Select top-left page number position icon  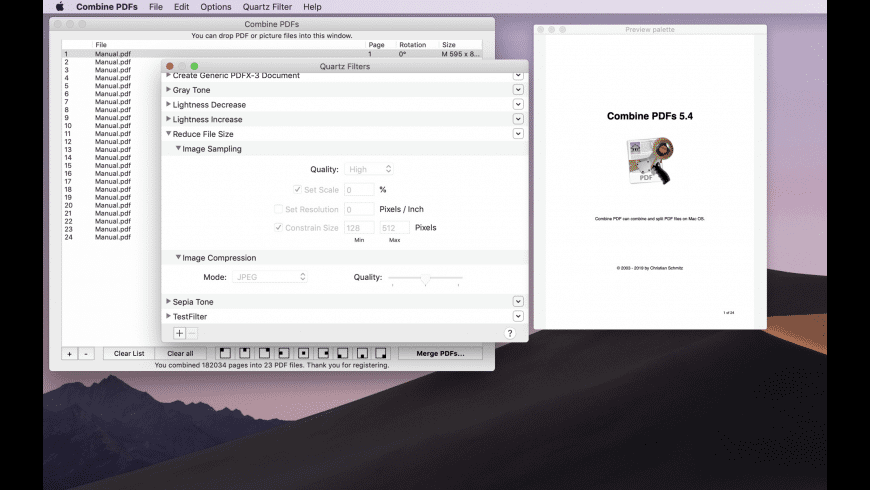225,353
